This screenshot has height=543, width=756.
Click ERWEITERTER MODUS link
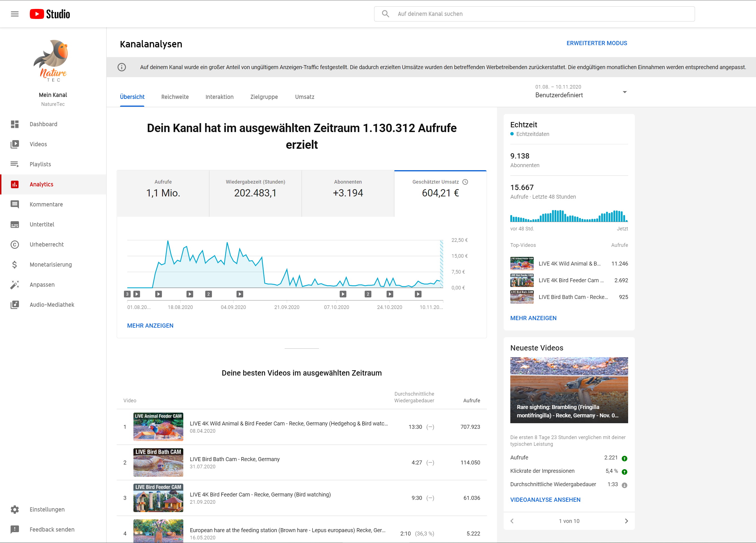(596, 43)
